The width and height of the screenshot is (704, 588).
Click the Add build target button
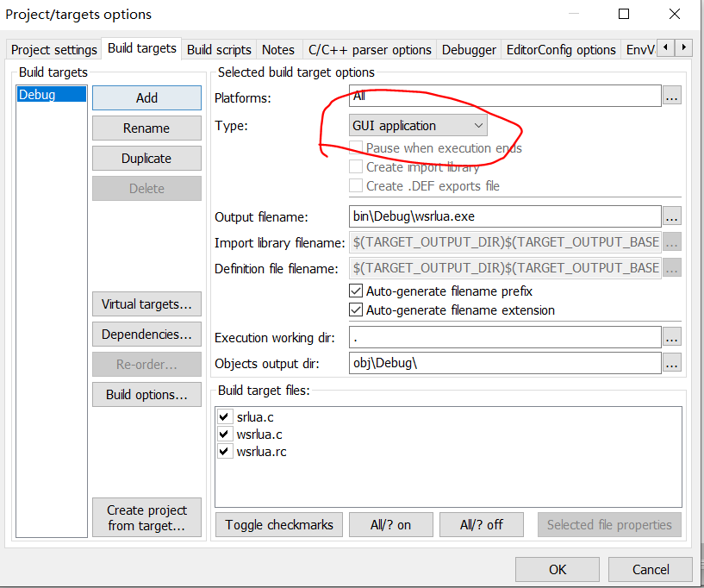click(x=146, y=98)
